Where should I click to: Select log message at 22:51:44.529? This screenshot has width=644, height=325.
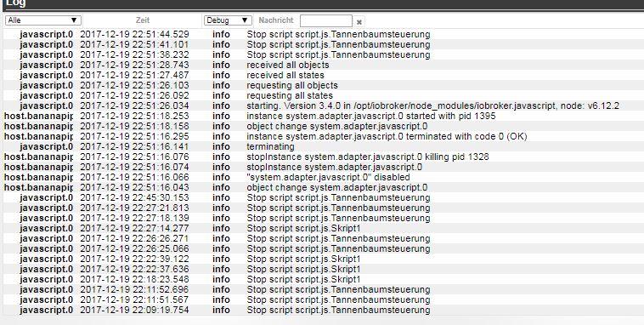pyautogui.click(x=338, y=34)
